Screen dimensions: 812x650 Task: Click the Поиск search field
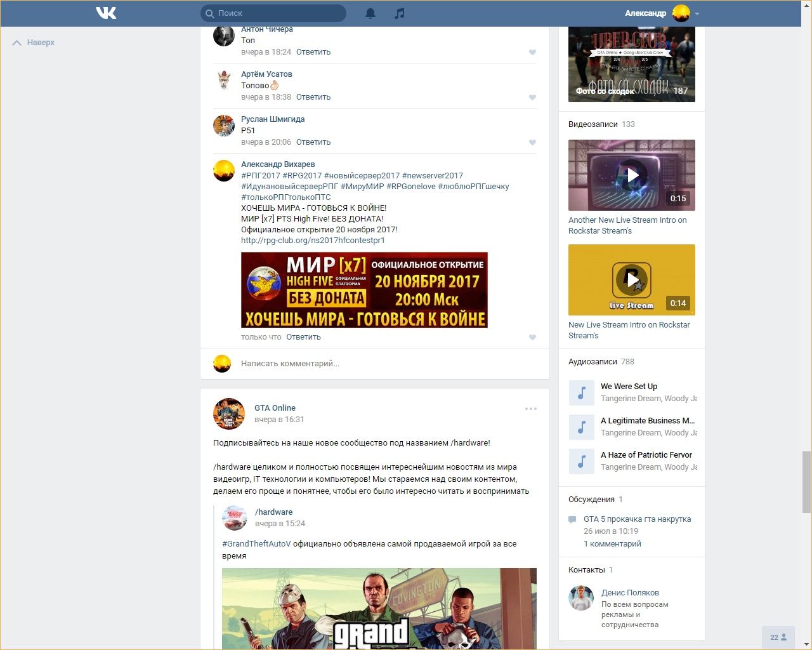[273, 13]
